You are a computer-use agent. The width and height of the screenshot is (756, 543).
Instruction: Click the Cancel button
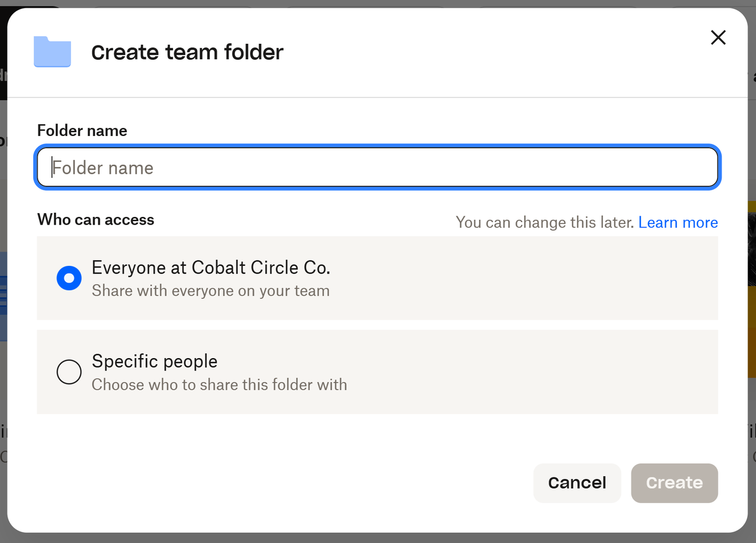pyautogui.click(x=577, y=483)
